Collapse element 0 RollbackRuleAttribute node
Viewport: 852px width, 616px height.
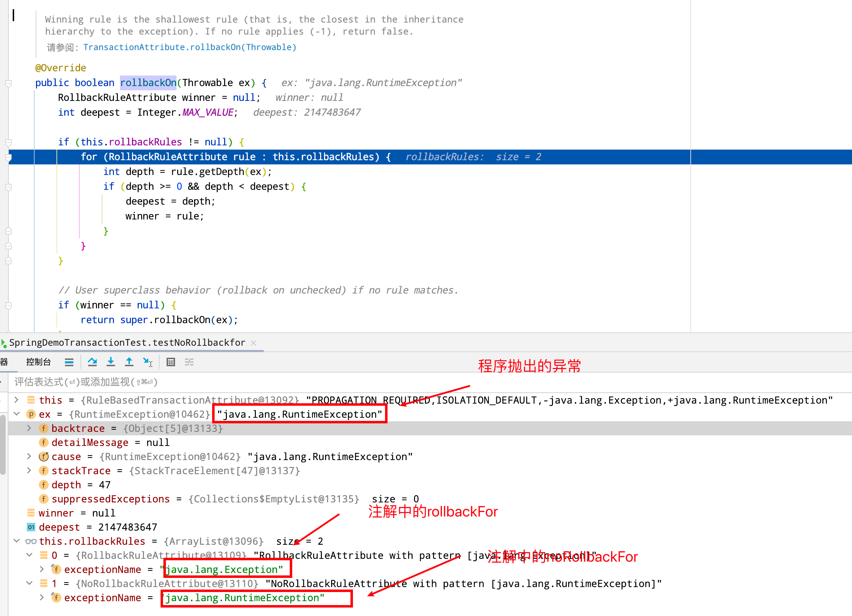point(29,555)
